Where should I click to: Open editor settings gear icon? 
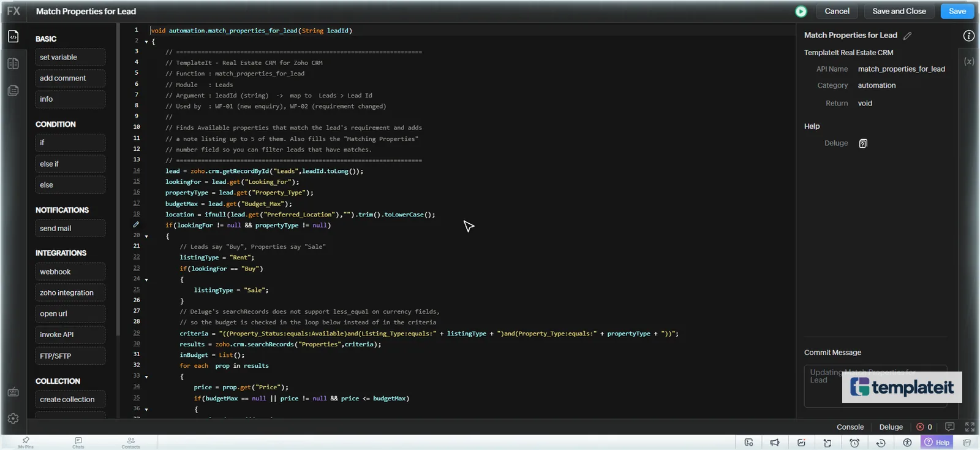[13, 419]
